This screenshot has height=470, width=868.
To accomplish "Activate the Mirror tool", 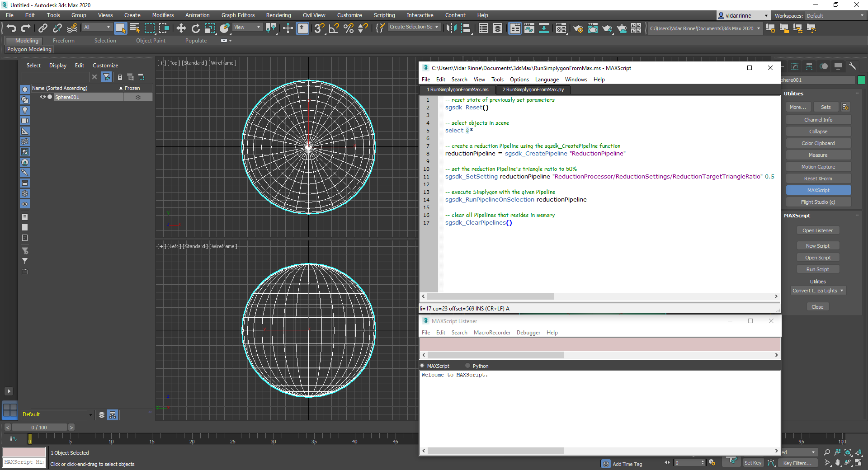I will click(271, 28).
